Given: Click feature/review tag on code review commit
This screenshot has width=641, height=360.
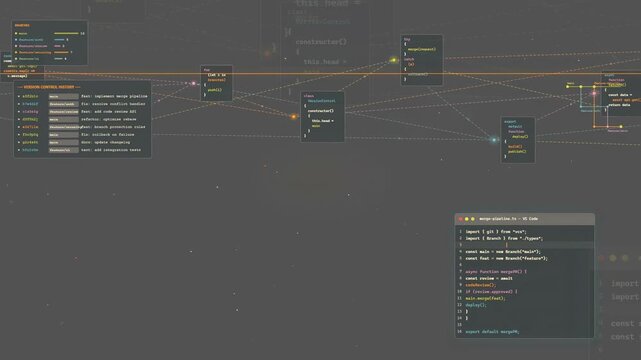Looking at the screenshot, I should coord(63,112).
